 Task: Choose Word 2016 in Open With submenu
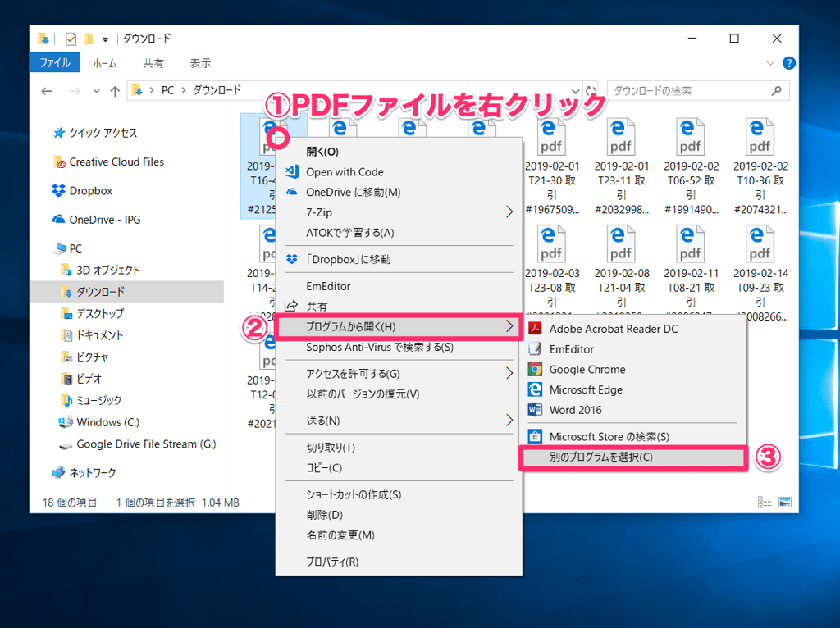tap(575, 410)
